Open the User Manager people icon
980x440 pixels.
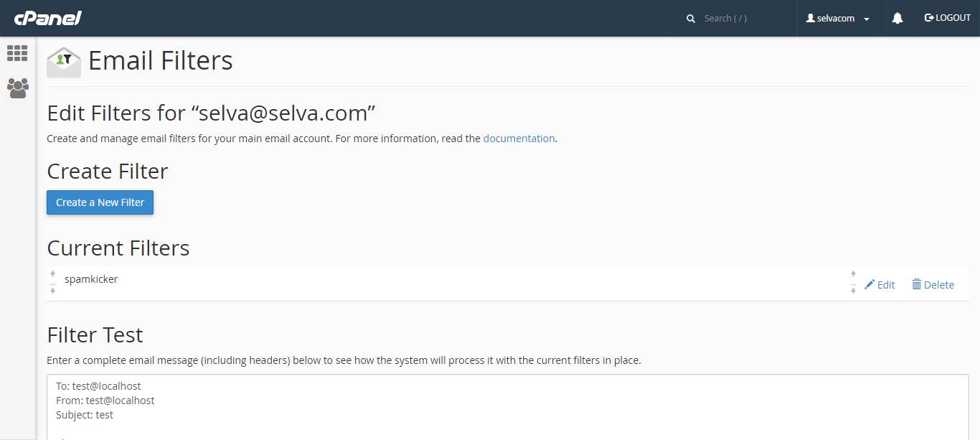tap(17, 88)
